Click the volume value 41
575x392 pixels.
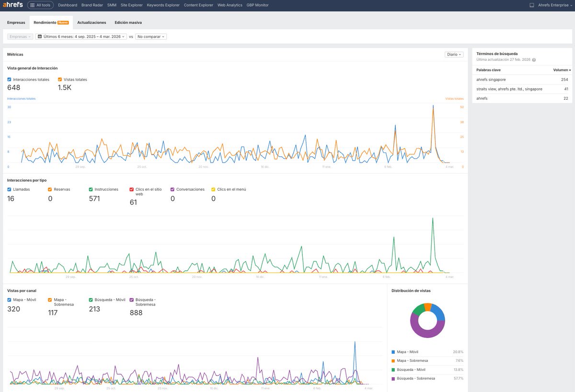(566, 89)
